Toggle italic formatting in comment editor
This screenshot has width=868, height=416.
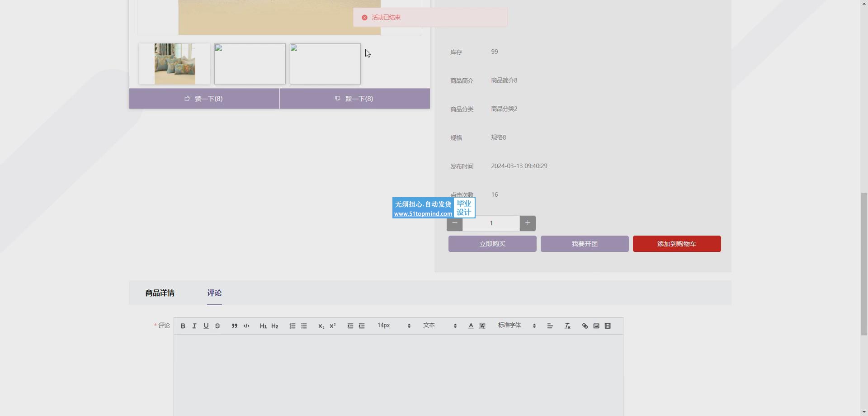(194, 326)
